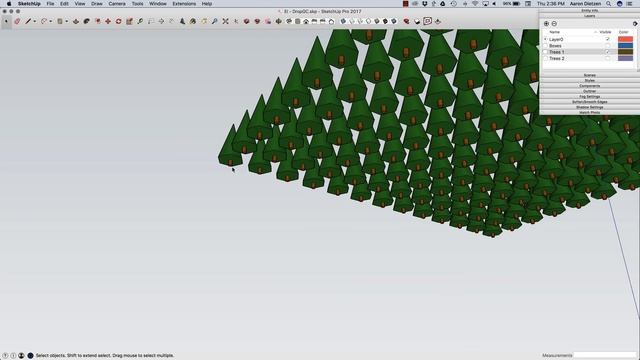Open the File menu
This screenshot has width=640, height=360.
[x=50, y=4]
